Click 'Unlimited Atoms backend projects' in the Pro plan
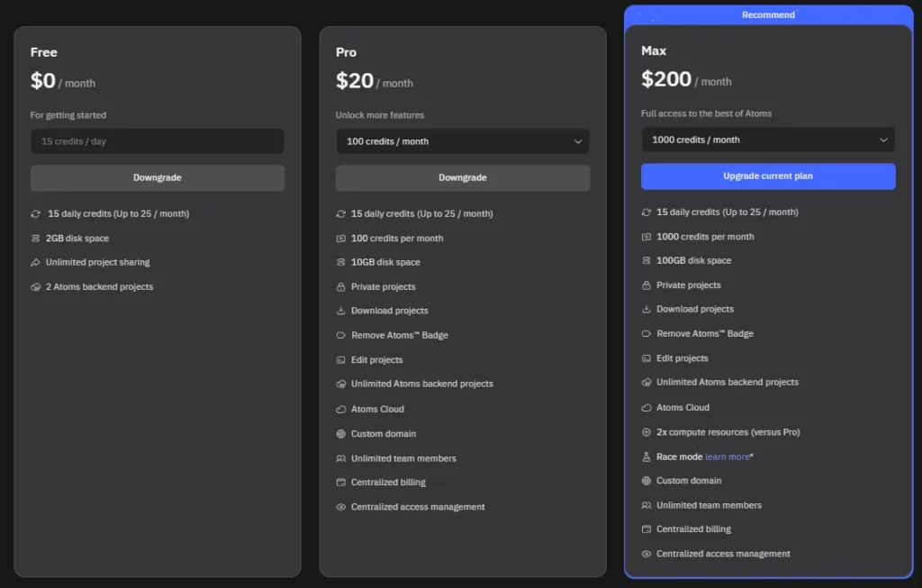 tap(422, 384)
